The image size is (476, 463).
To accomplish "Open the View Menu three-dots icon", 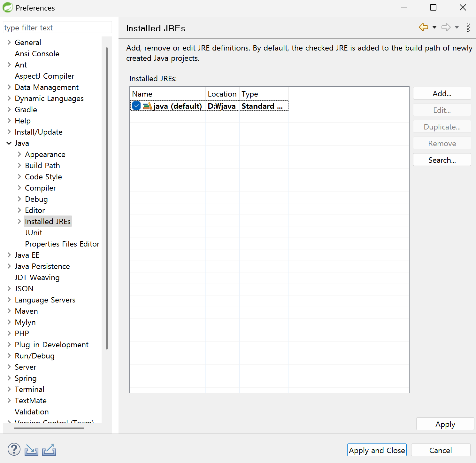I will click(468, 27).
